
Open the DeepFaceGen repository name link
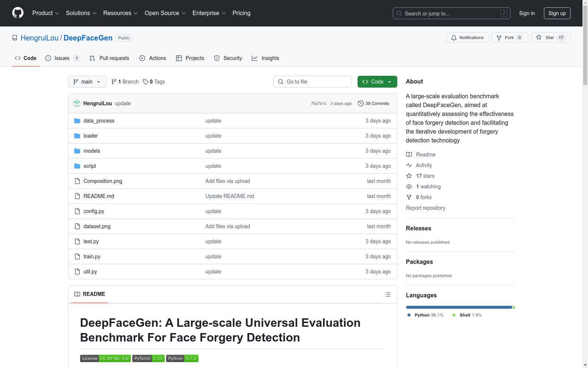click(88, 38)
